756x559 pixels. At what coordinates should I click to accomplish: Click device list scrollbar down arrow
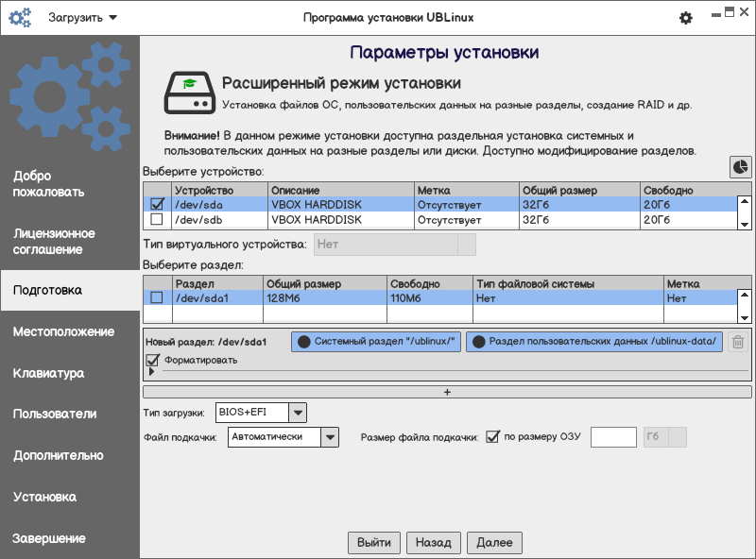click(745, 224)
